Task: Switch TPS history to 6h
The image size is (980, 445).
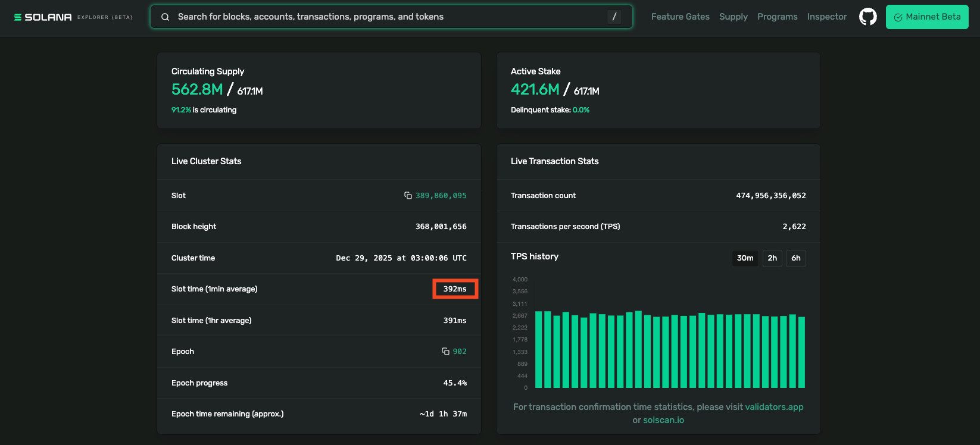Action: click(796, 258)
